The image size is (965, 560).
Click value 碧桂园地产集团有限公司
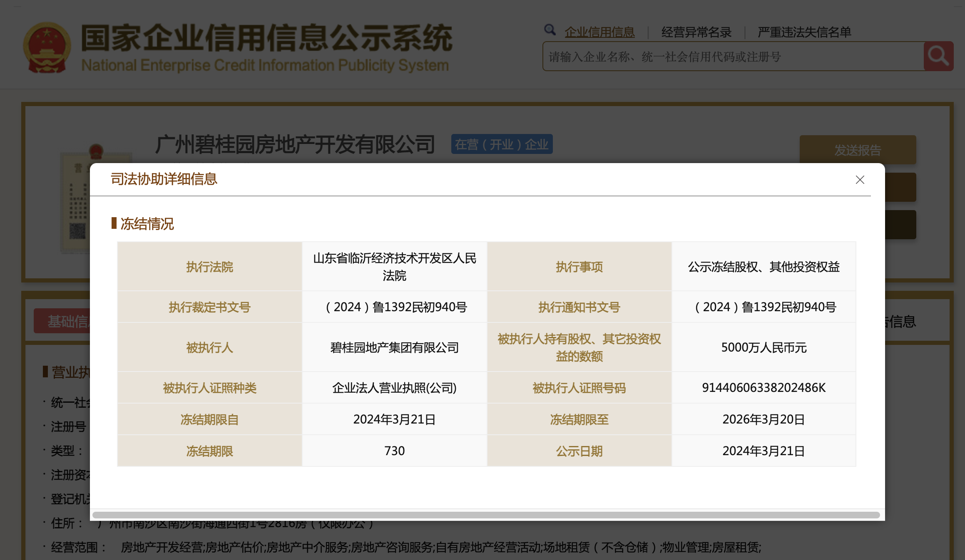tap(395, 347)
